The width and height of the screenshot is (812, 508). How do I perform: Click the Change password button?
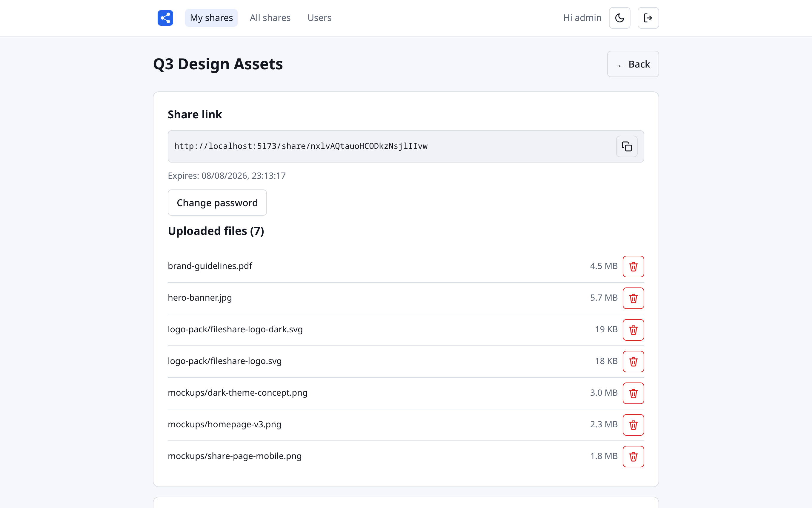click(217, 203)
